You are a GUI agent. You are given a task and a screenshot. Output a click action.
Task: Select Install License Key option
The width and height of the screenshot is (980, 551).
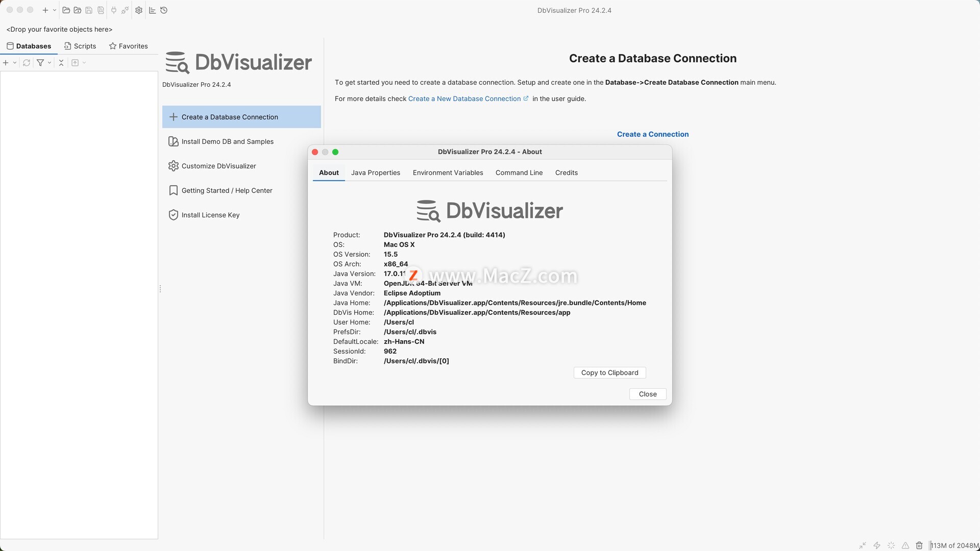(241, 215)
